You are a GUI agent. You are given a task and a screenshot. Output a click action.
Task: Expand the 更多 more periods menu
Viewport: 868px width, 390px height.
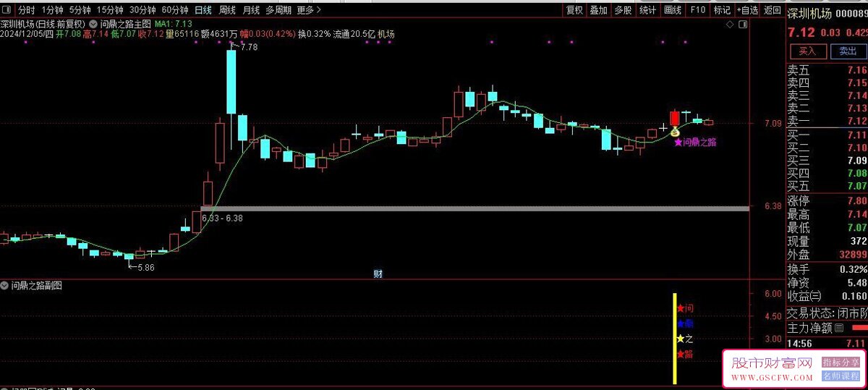tap(310, 10)
